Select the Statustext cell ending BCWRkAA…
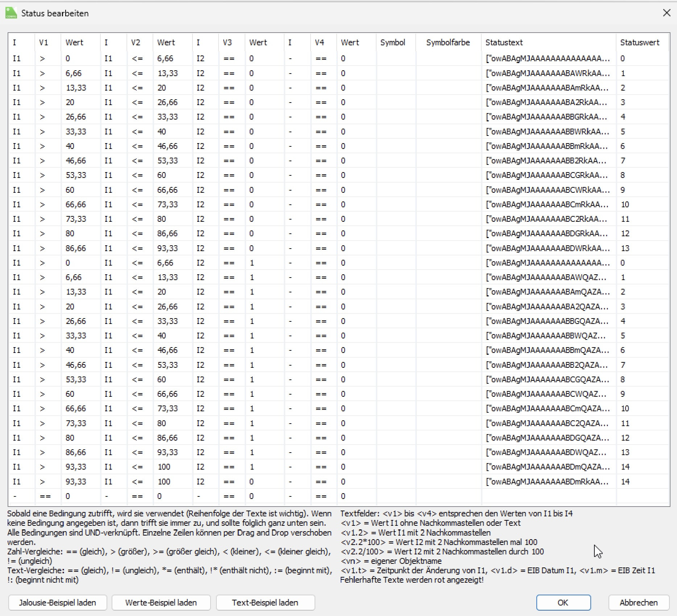This screenshot has height=616, width=677. click(x=548, y=190)
